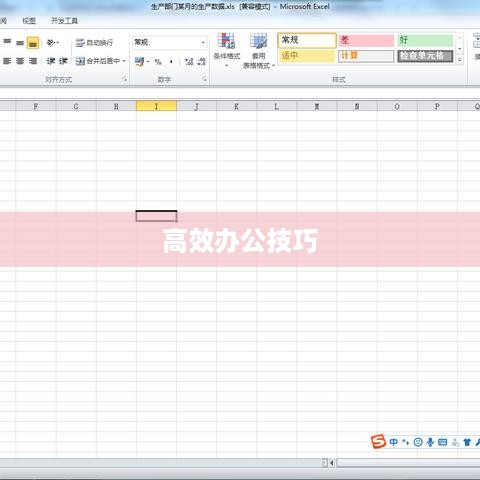Click Sogou user account icon
480x480 pixels.
click(455, 442)
